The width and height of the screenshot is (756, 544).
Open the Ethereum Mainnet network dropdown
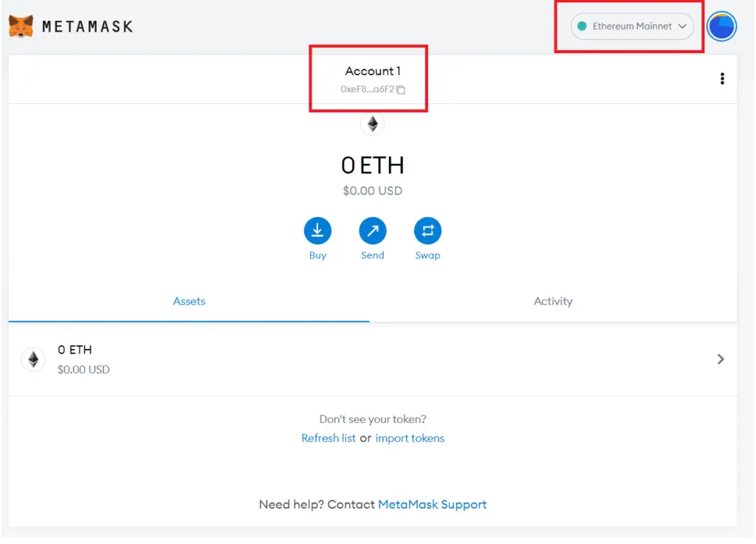pyautogui.click(x=632, y=26)
